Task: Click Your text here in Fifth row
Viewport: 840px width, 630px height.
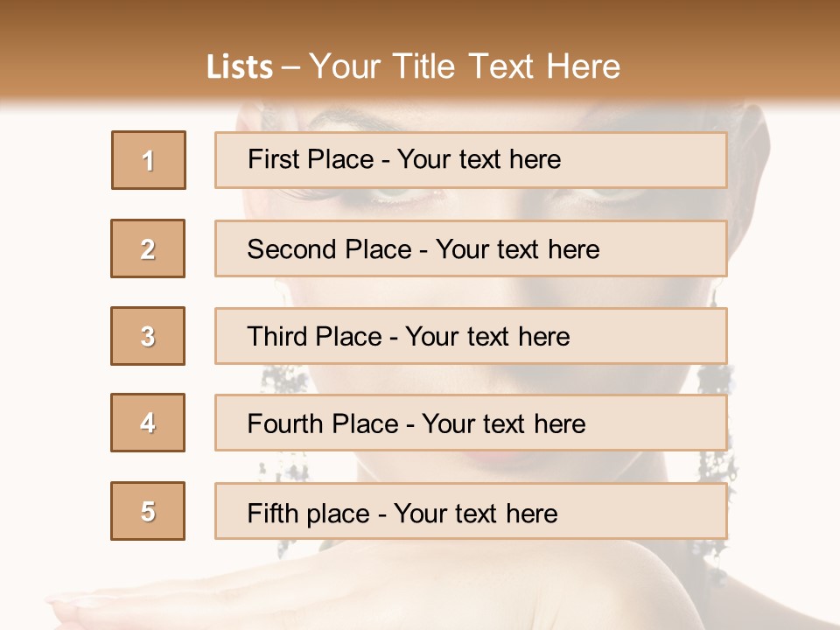Action: (x=476, y=513)
